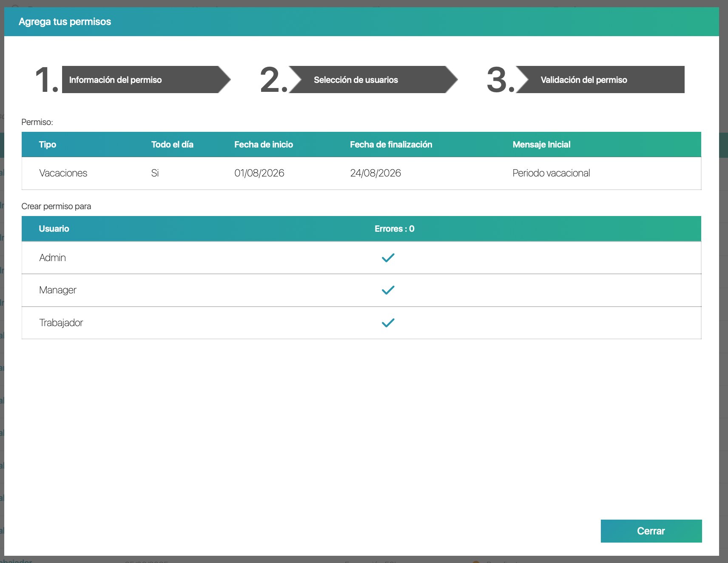Click the Tipo column header
The height and width of the screenshot is (563, 728).
pyautogui.click(x=48, y=145)
